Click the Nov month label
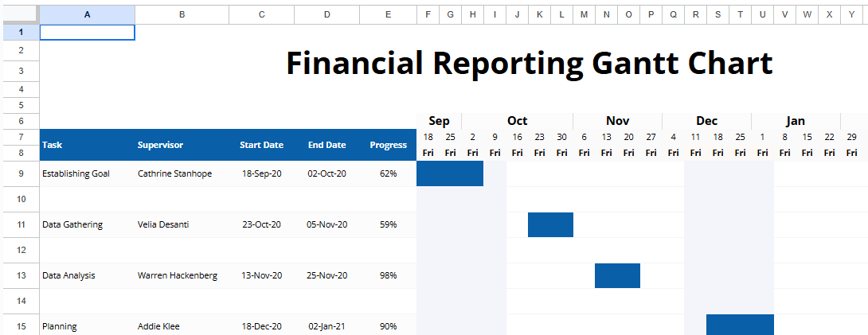 pyautogui.click(x=617, y=121)
